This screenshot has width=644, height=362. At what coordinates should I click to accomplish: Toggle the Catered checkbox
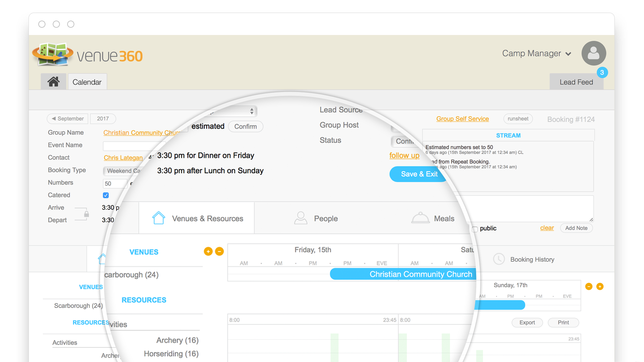coord(106,195)
